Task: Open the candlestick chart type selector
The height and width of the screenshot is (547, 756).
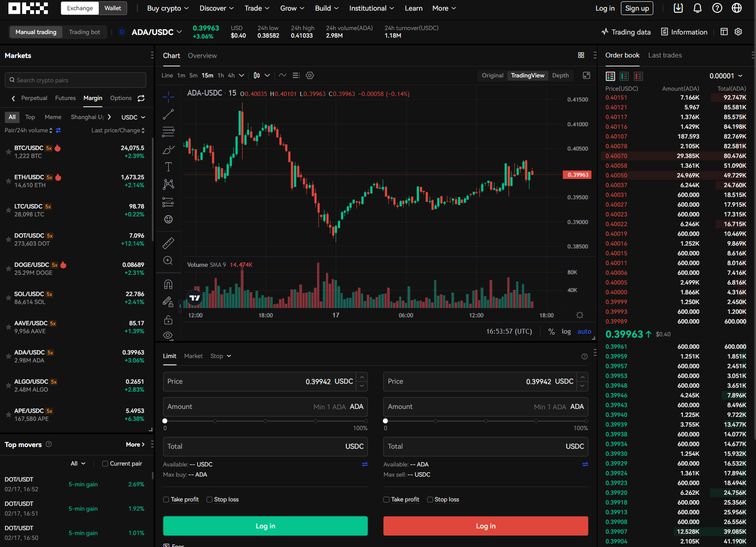Action: click(257, 75)
